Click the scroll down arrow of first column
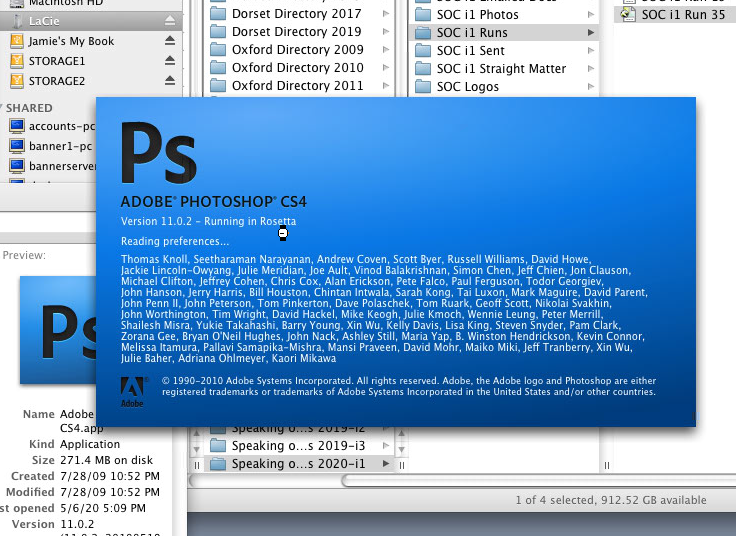The width and height of the screenshot is (736, 536). [197, 449]
